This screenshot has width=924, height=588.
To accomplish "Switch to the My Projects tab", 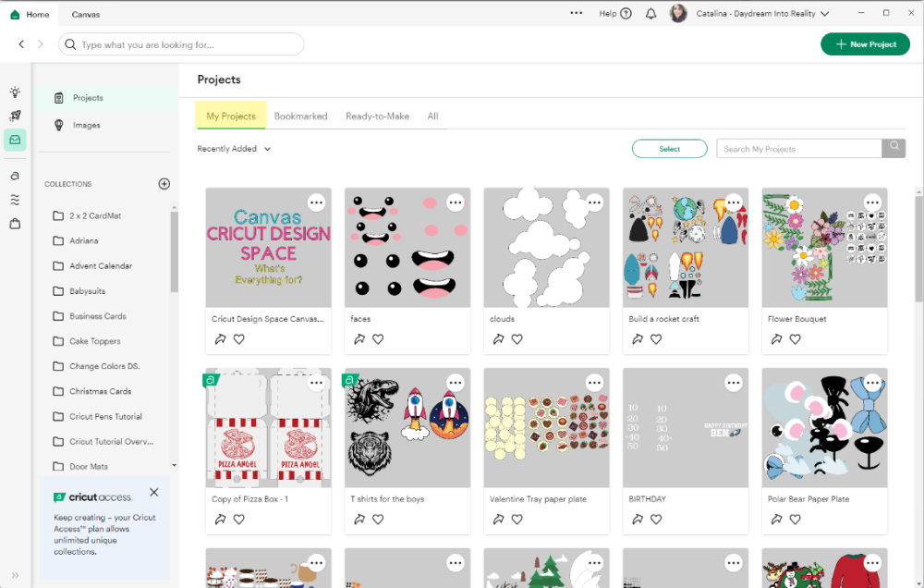I will click(x=231, y=116).
